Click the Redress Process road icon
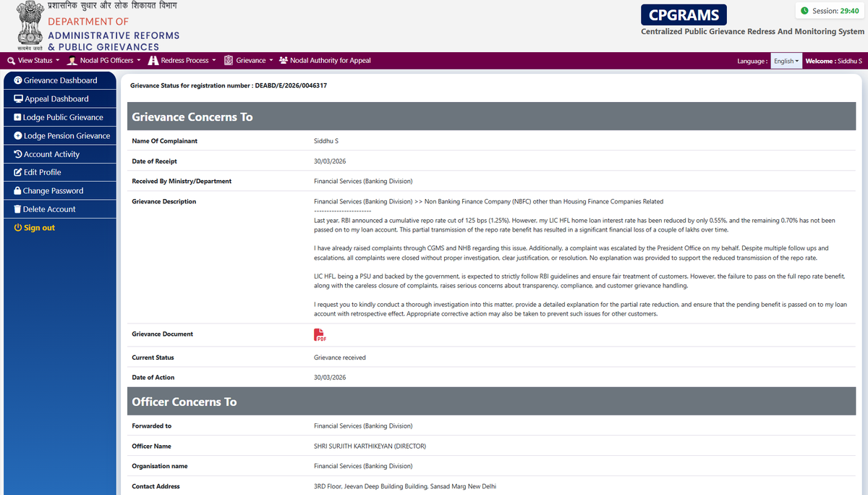868x495 pixels. point(153,61)
